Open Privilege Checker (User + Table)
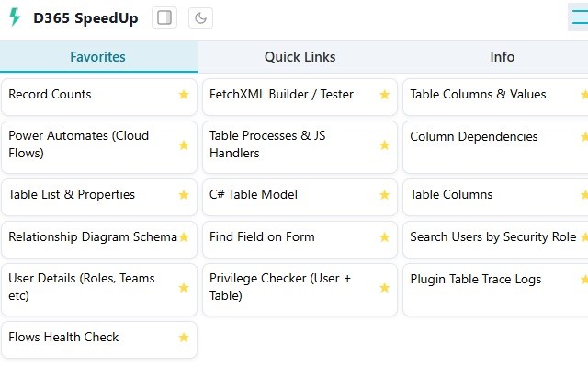This screenshot has width=588, height=368. click(x=300, y=290)
